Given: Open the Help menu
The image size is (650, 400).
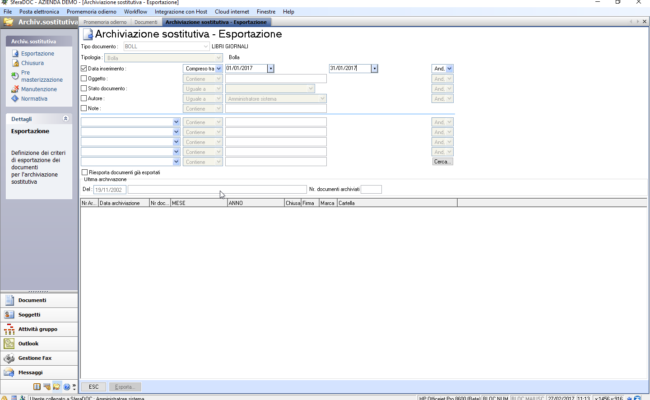Looking at the screenshot, I should click(288, 12).
